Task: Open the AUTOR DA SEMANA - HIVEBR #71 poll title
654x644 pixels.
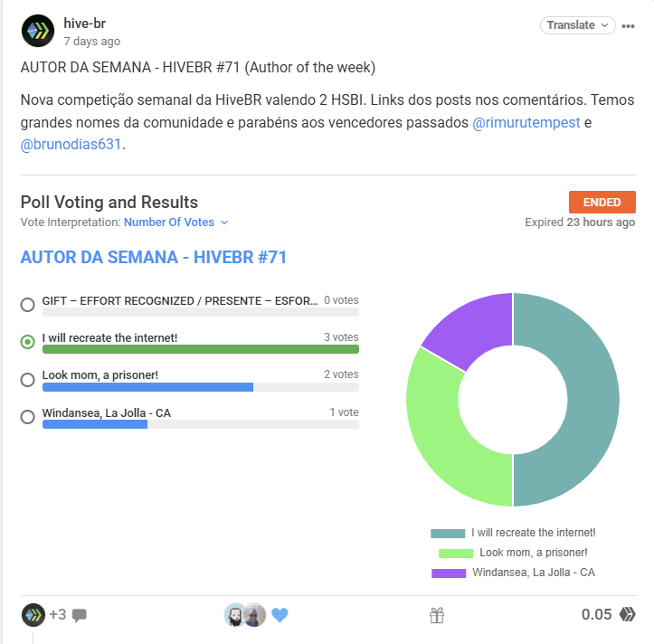Action: 154,258
